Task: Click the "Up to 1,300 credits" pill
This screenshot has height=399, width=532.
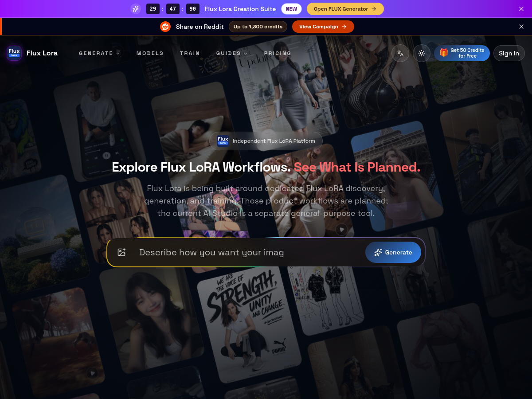Action: tap(258, 27)
